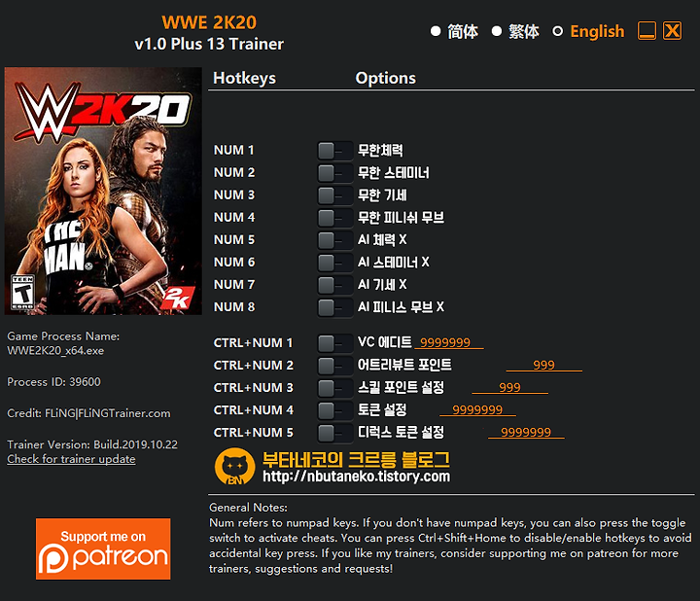Select the English language radio button
This screenshot has width=700, height=601.
coord(558,31)
